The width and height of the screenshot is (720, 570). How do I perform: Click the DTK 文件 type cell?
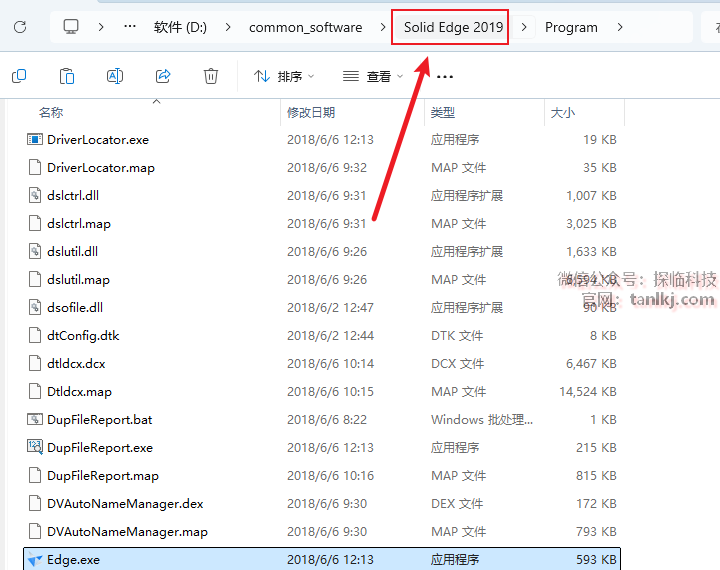coord(457,336)
